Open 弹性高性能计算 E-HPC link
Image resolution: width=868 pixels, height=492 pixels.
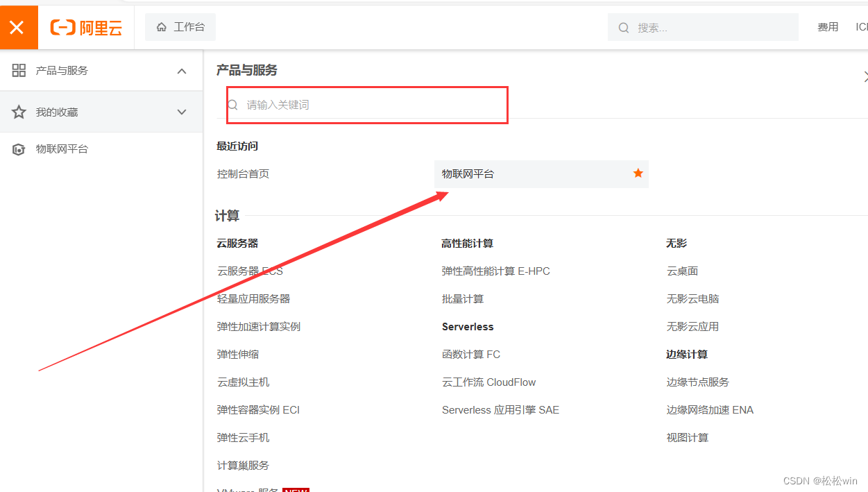point(495,271)
